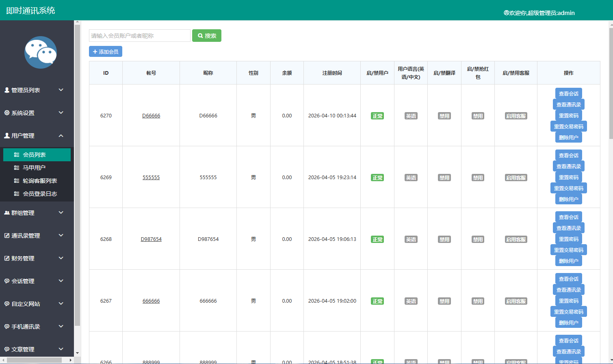This screenshot has width=613, height=364.
Task: Toggle 英语 language badge for user 555555
Action: [411, 178]
